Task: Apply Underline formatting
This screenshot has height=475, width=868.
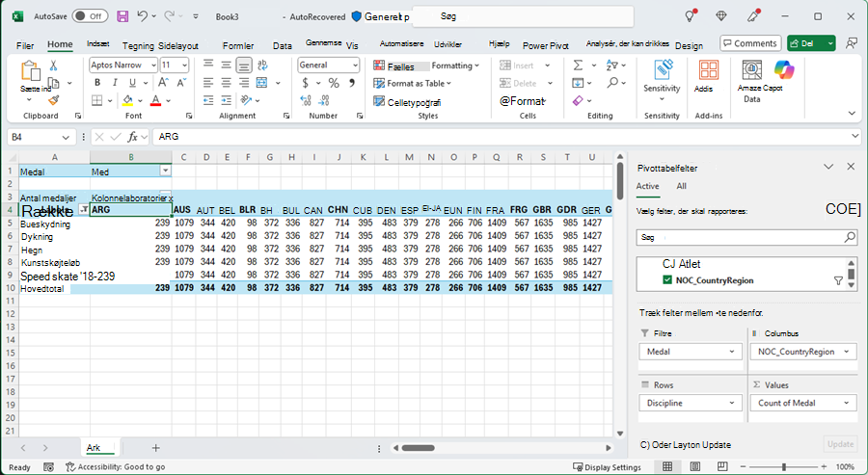Action: click(x=132, y=83)
